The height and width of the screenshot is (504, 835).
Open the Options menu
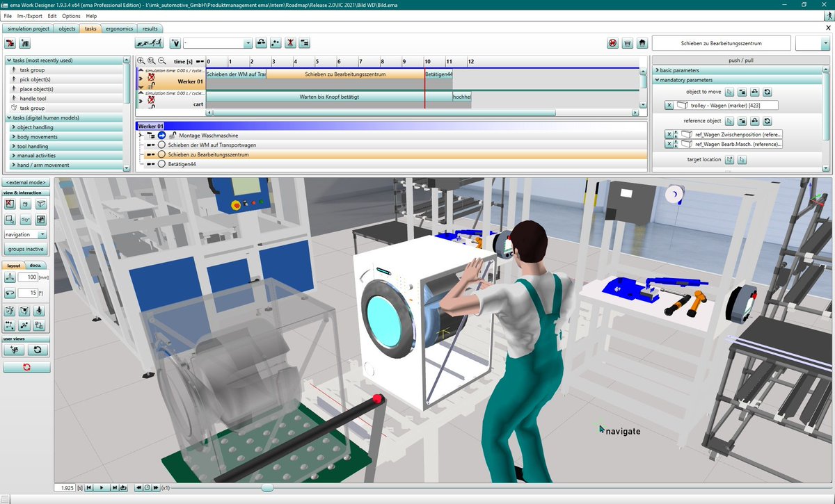[x=70, y=15]
